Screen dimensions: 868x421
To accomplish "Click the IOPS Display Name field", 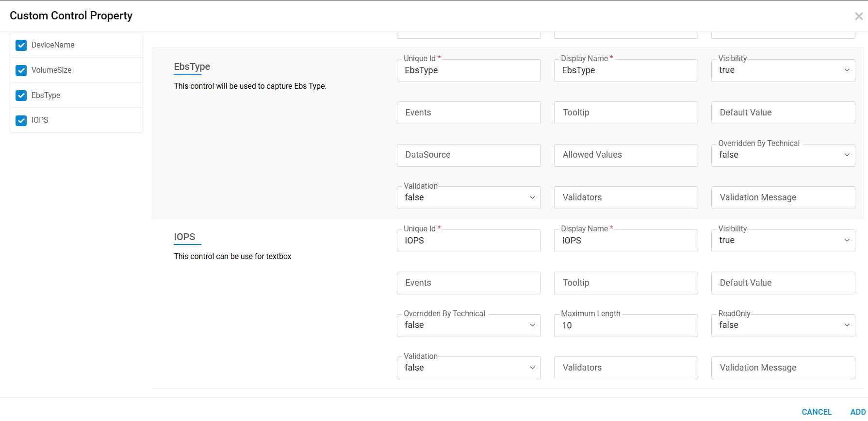I will [x=625, y=241].
